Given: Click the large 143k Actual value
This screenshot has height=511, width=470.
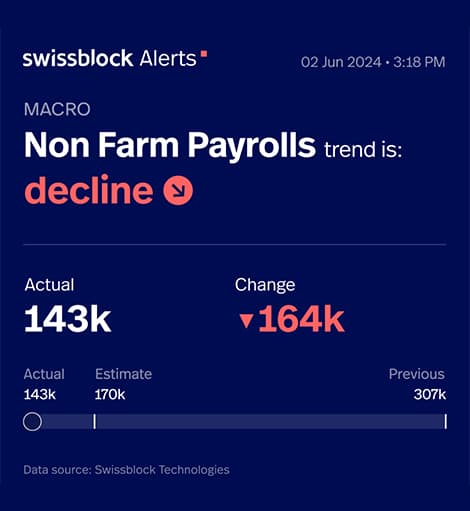Looking at the screenshot, I should pos(68,319).
